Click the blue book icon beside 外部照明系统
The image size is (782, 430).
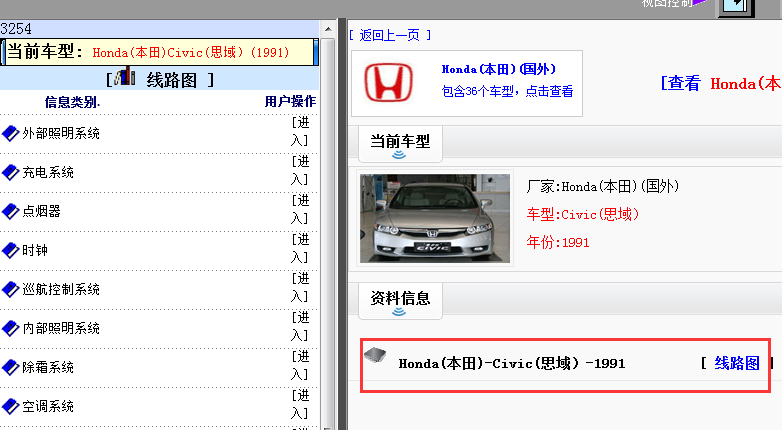[x=10, y=134]
